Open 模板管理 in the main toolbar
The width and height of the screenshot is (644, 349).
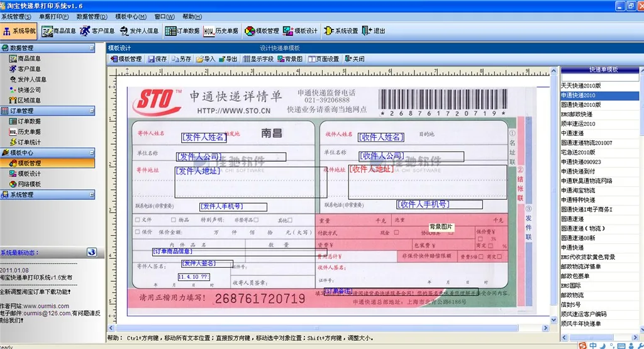[x=262, y=31]
